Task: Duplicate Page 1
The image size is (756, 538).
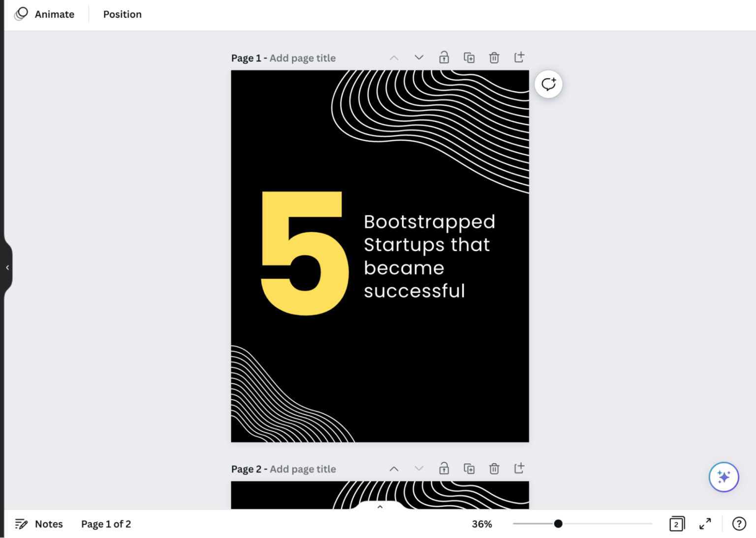Action: (x=469, y=57)
